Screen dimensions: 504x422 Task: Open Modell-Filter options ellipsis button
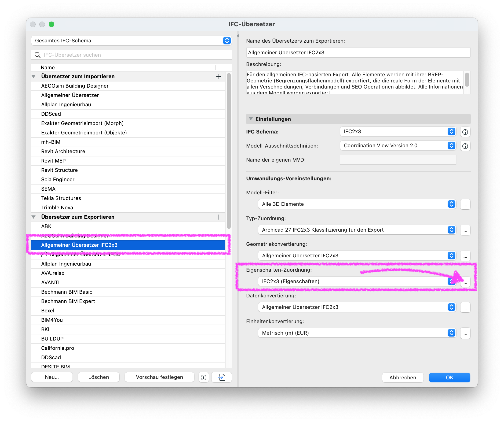[465, 204]
